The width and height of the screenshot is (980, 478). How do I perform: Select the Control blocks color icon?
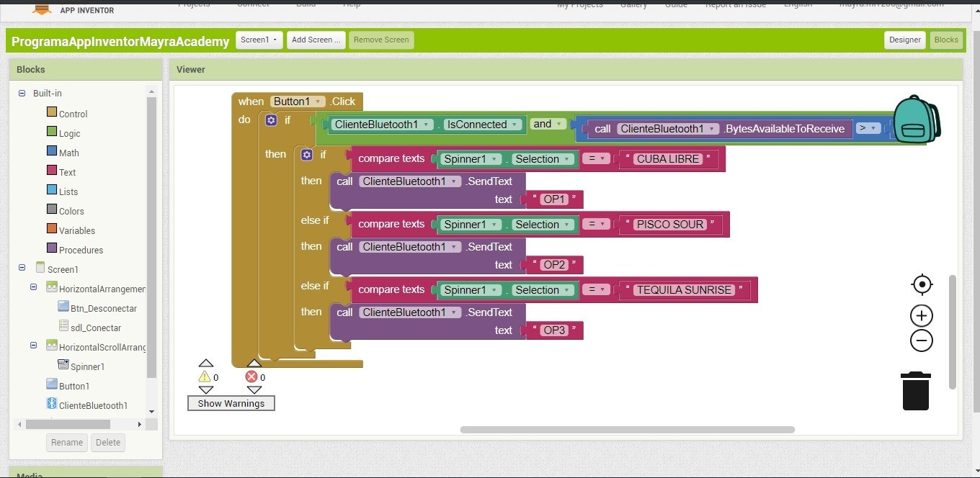[x=52, y=112]
